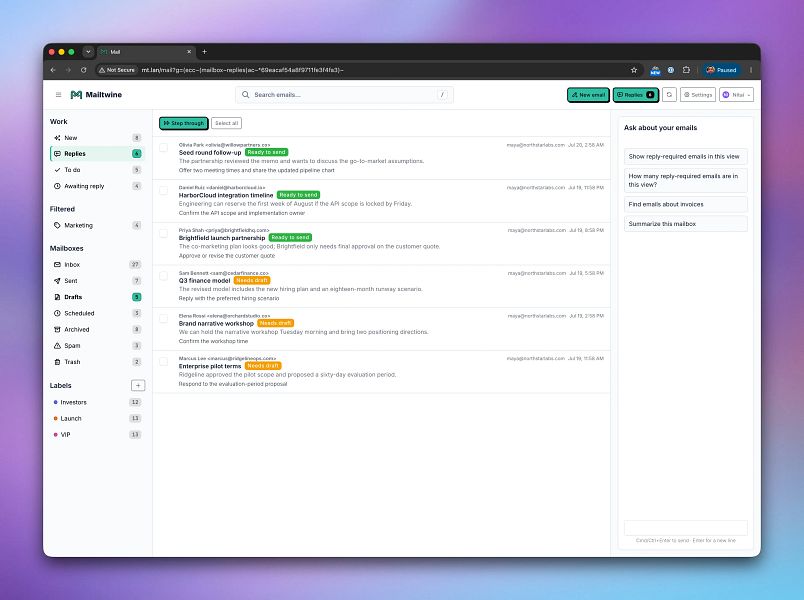This screenshot has width=804, height=600.
Task: Click the orange Launch label dot
Action: 55,418
